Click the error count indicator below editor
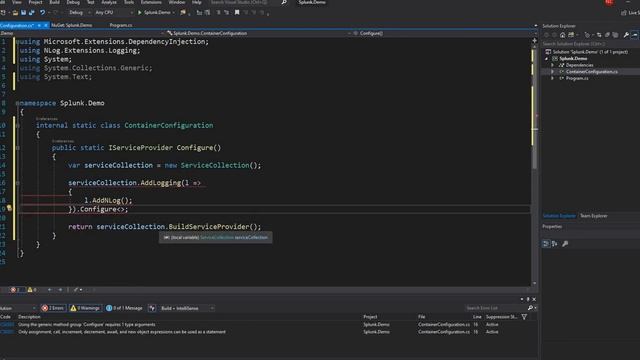This screenshot has width=640, height=360. [x=16, y=290]
